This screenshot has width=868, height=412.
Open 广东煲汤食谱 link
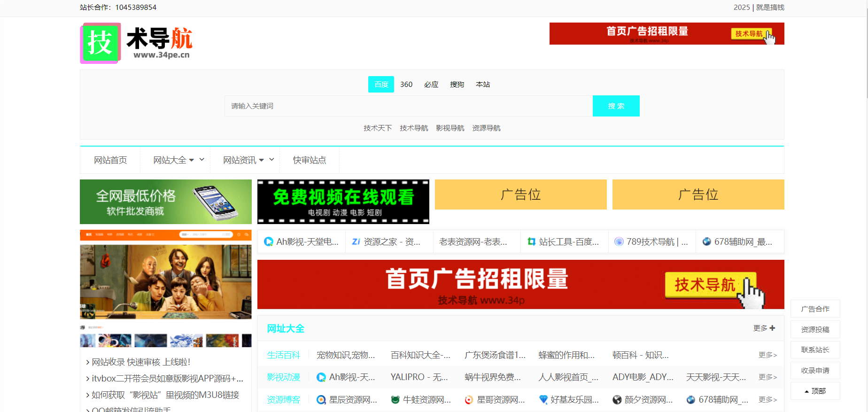(x=495, y=355)
